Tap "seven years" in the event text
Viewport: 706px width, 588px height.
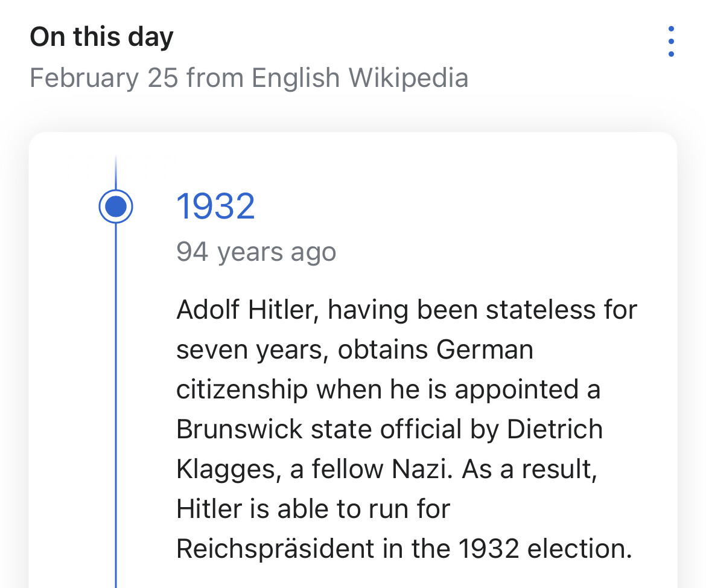coord(252,350)
